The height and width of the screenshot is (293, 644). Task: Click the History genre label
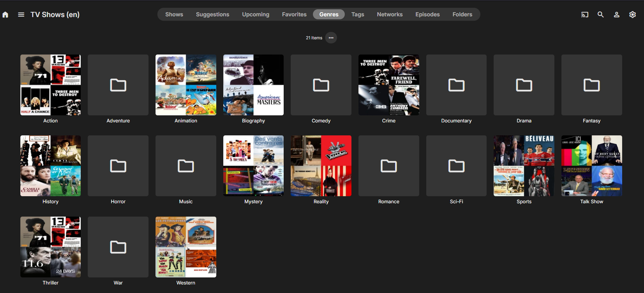[x=50, y=202]
